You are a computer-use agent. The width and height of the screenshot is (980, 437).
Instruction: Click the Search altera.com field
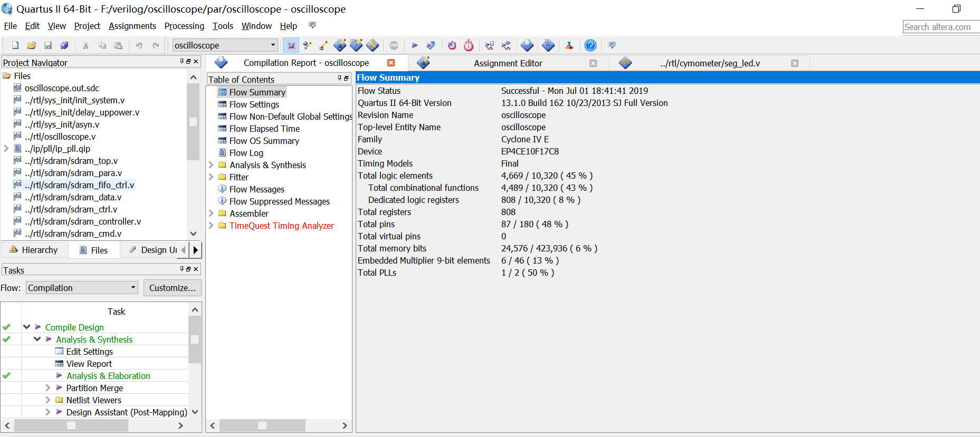(x=941, y=27)
